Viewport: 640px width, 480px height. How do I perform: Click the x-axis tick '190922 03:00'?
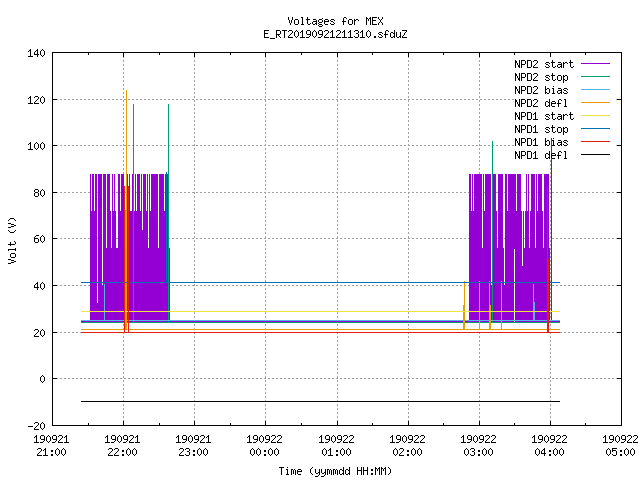point(478,446)
